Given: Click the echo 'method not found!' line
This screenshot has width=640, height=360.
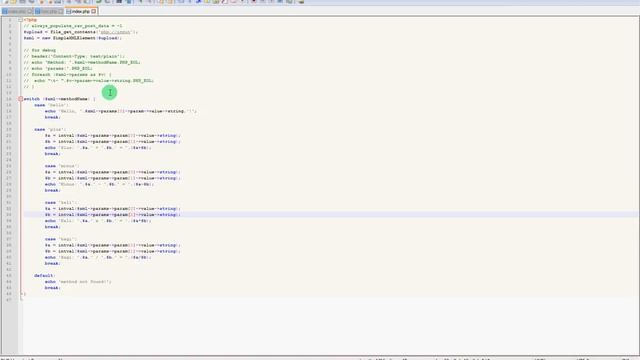Looking at the screenshot, I should pos(78,282).
